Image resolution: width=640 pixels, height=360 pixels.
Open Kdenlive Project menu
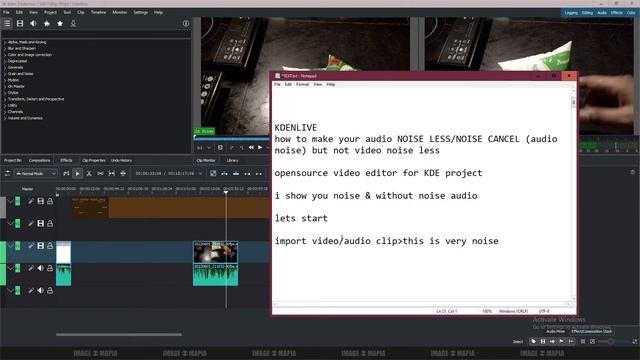(x=50, y=12)
